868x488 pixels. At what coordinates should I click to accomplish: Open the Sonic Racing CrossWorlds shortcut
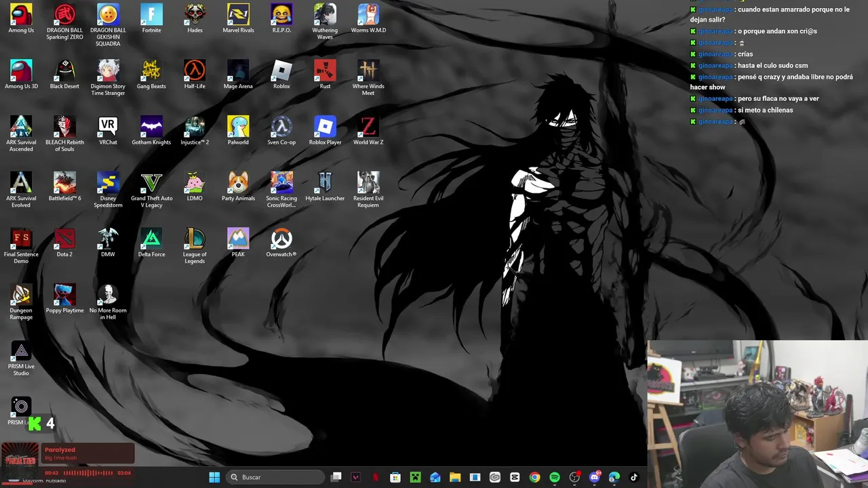[281, 190]
